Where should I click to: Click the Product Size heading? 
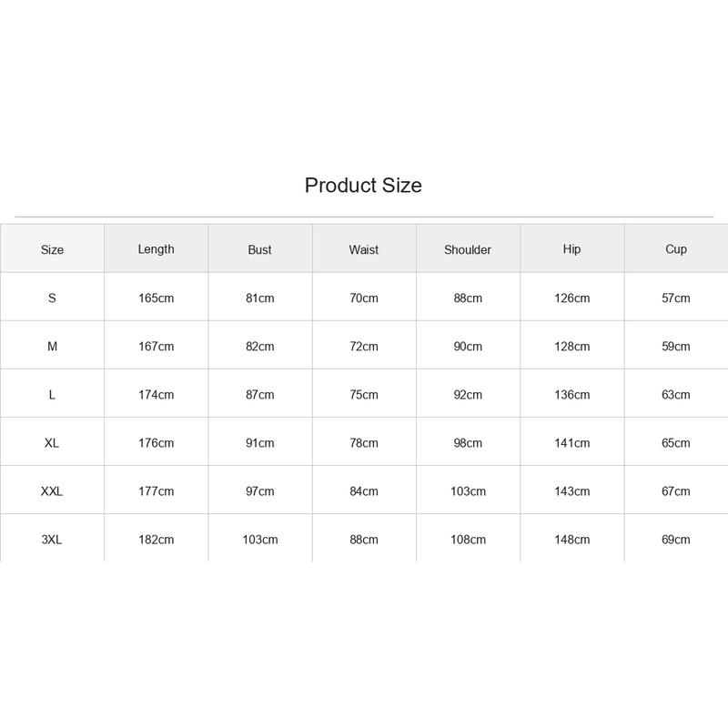tap(363, 186)
